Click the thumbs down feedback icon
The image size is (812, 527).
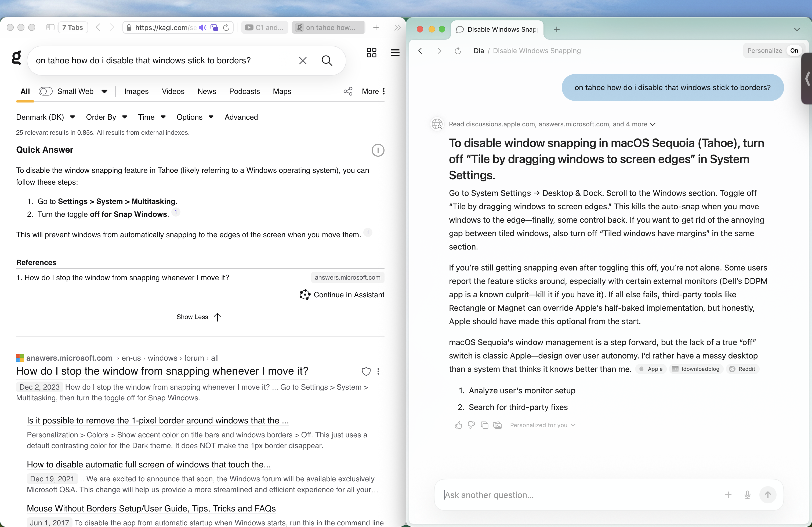click(x=471, y=425)
